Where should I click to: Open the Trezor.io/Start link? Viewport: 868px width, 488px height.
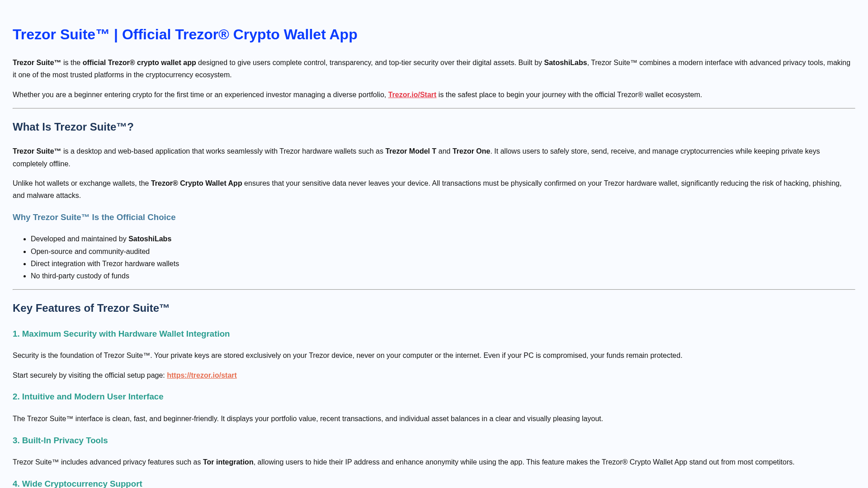click(412, 95)
